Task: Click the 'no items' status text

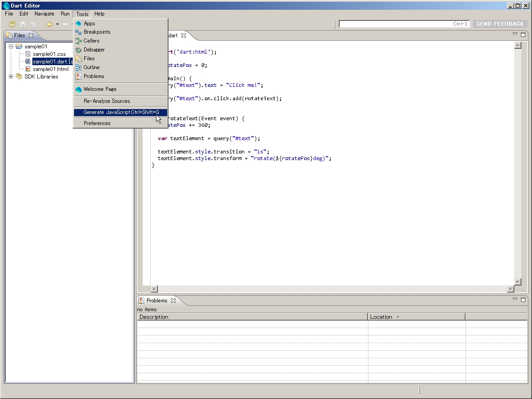Action: click(x=147, y=309)
